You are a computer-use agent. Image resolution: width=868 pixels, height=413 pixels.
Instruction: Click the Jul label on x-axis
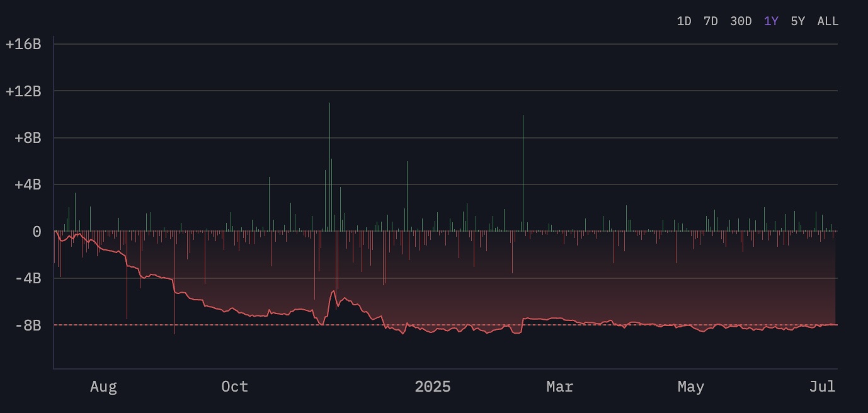(x=822, y=387)
